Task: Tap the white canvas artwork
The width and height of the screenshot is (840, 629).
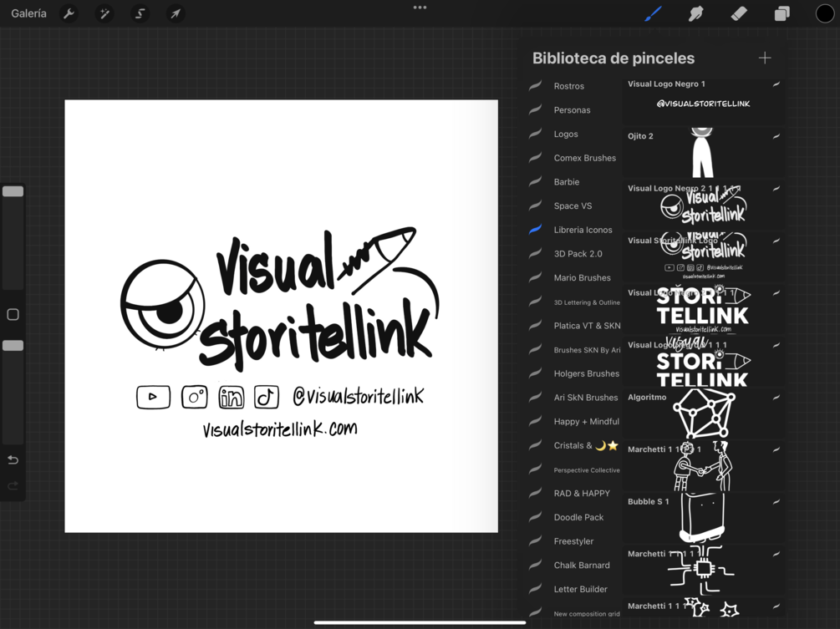Action: (281, 316)
